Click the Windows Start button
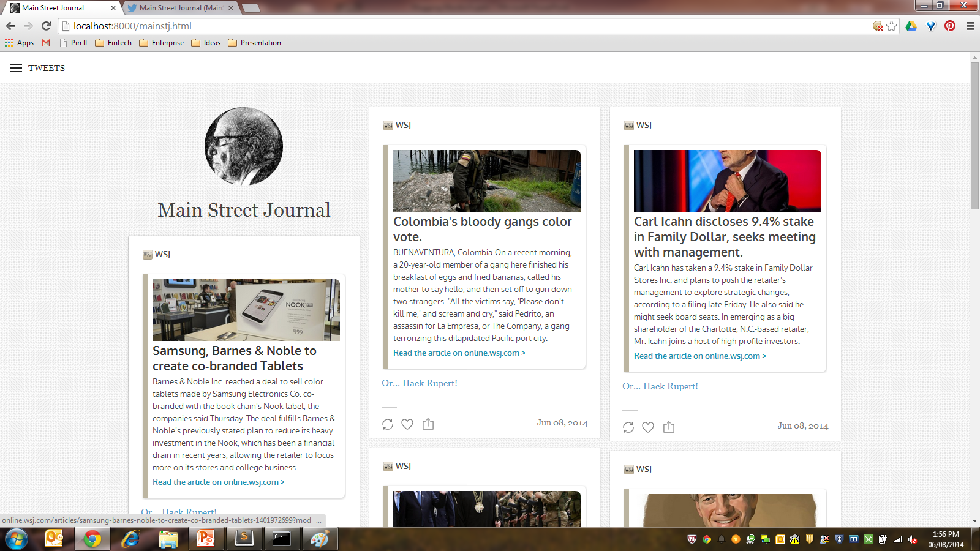The width and height of the screenshot is (980, 551). coord(16,539)
